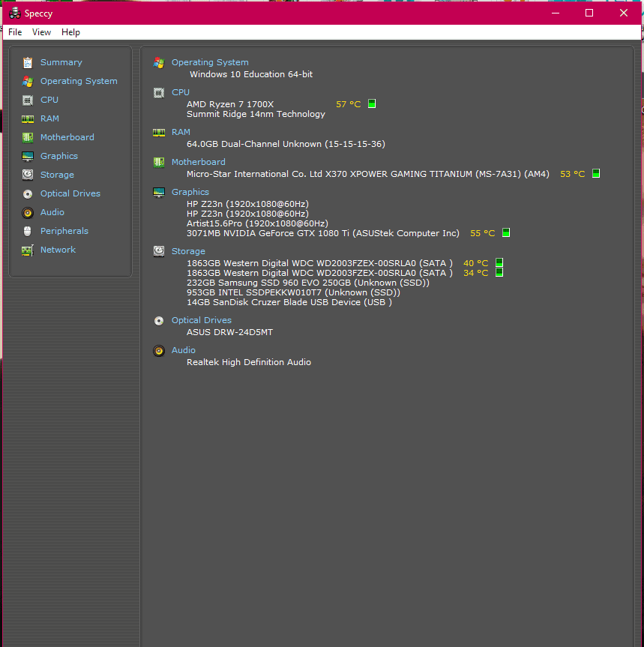Click the Optical Drives disc icon in sidebar
644x647 pixels.
(28, 194)
